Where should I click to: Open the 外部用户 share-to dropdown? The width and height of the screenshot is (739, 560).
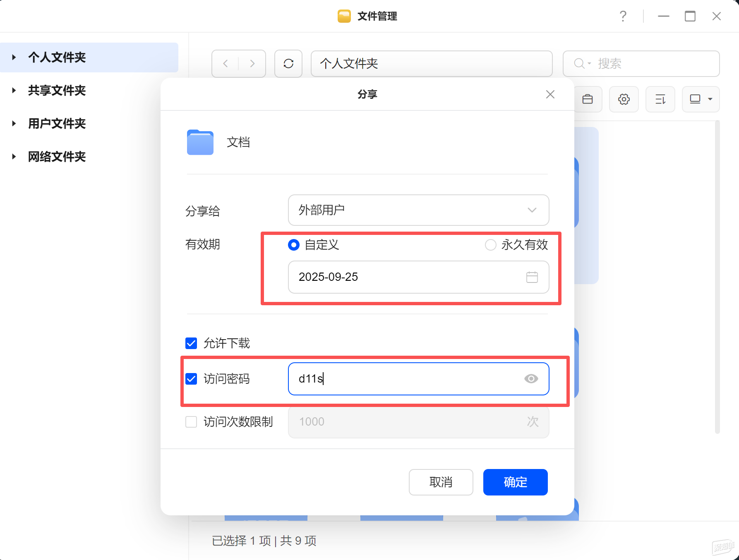(x=418, y=210)
